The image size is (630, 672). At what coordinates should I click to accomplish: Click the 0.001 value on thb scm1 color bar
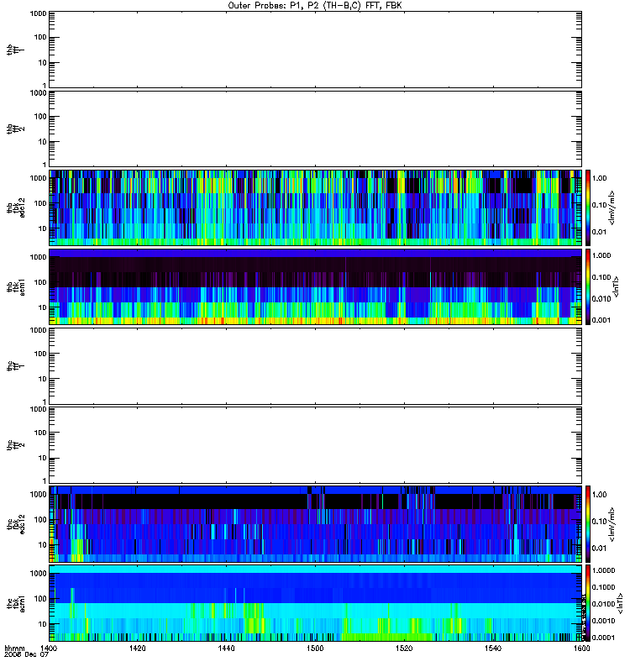tap(601, 320)
